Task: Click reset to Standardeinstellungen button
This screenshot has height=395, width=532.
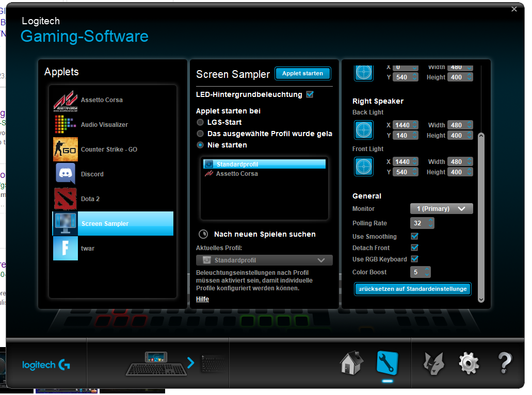Action: [x=413, y=289]
